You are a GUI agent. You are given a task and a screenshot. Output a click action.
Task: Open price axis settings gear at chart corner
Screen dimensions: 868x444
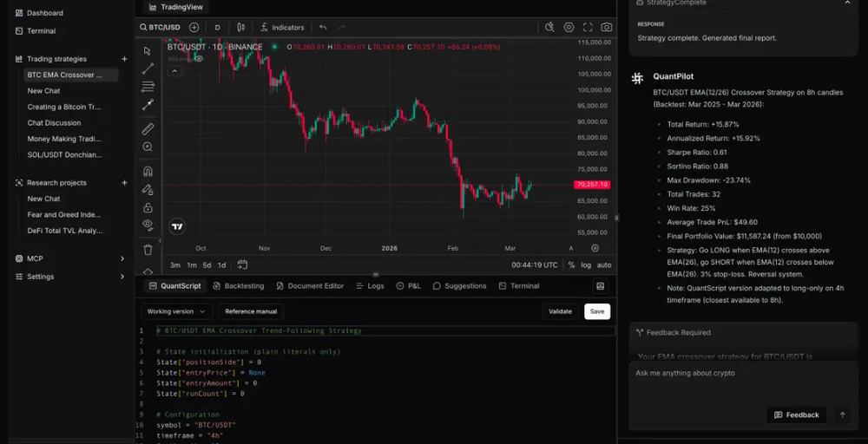pyautogui.click(x=595, y=248)
